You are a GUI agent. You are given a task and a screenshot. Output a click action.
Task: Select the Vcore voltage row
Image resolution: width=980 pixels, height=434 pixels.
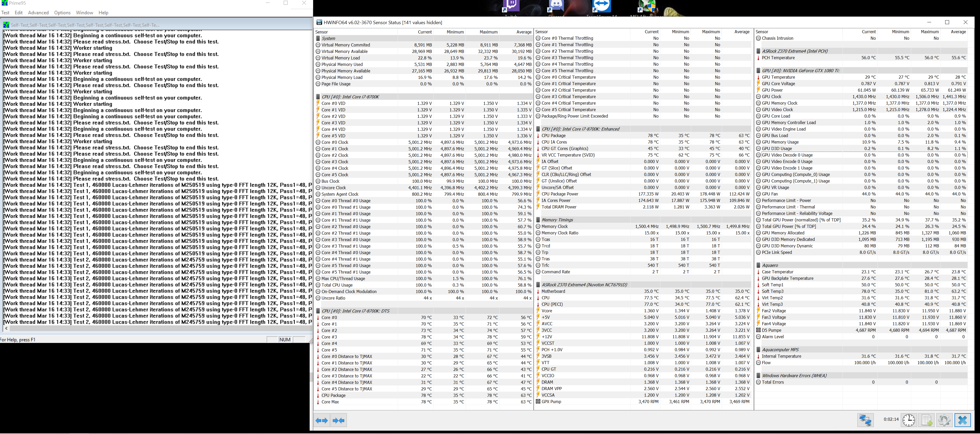pyautogui.click(x=643, y=311)
